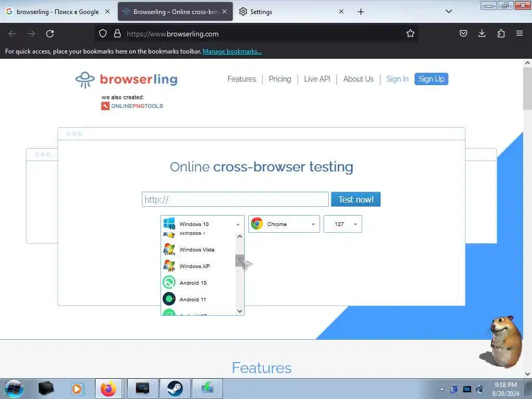Choose Android 10 text in OS list
Image resolution: width=532 pixels, height=399 pixels.
tap(193, 283)
